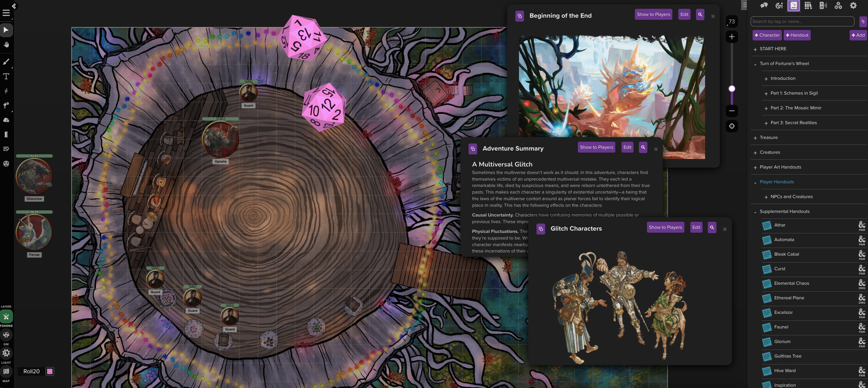Screen dimensions: 868x388
Task: Open the Journal tab
Action: click(x=794, y=6)
